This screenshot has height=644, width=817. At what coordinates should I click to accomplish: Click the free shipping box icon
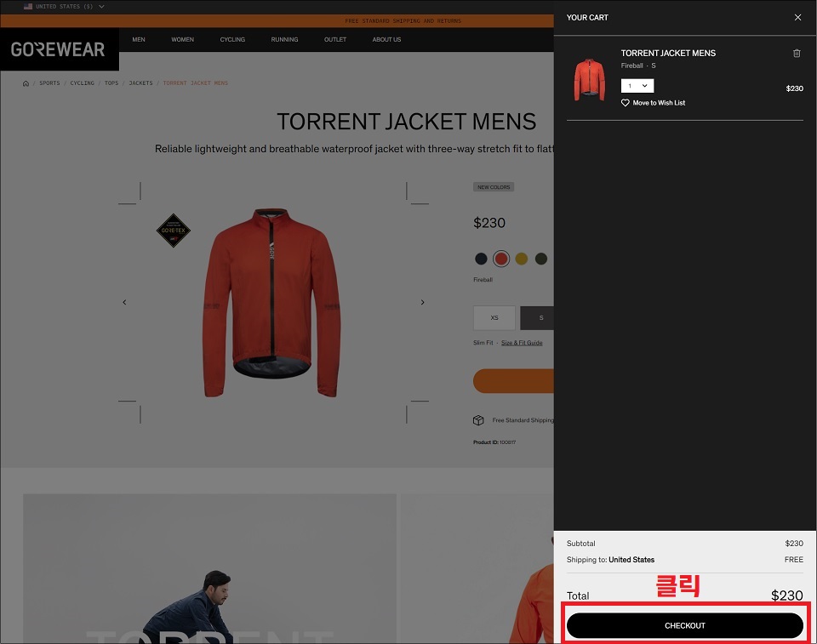click(x=478, y=420)
